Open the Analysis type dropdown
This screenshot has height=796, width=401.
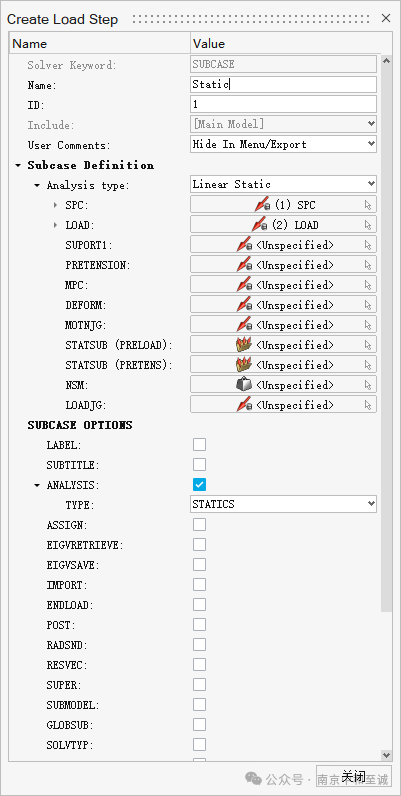click(x=283, y=184)
